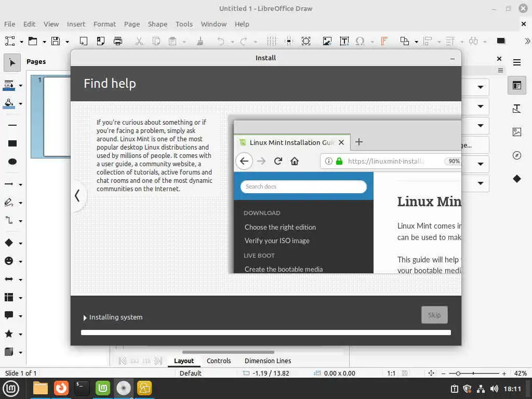Select the Curves and polygons pencil tool
Viewport: 532px width, 399px height.
(9, 203)
